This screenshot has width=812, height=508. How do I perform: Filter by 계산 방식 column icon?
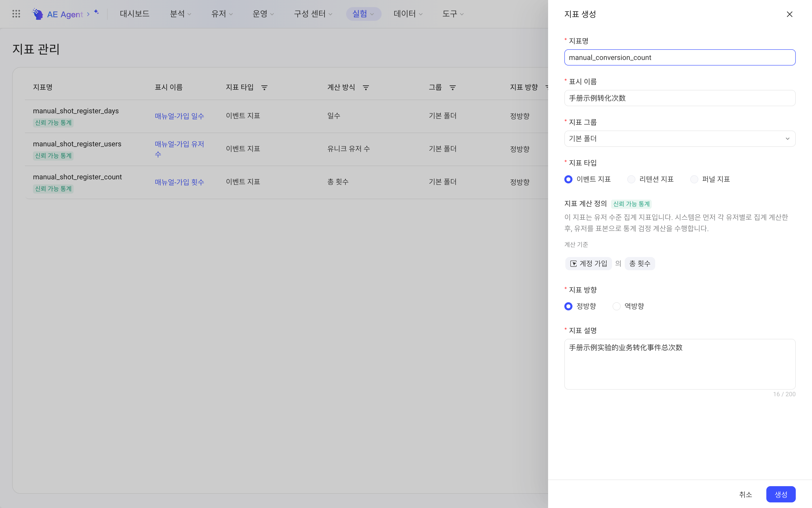click(x=366, y=87)
